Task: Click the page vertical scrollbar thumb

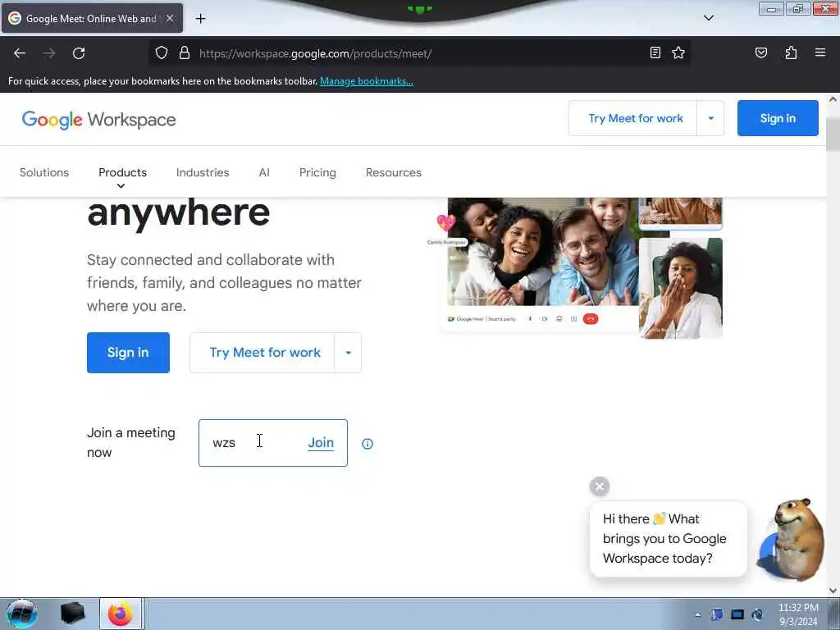Action: 833,134
